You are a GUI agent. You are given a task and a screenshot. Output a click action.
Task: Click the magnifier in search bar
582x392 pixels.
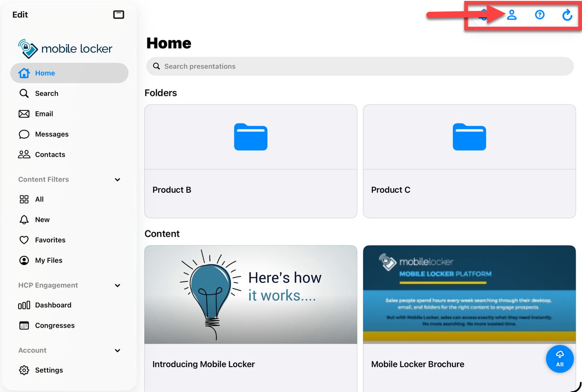point(157,66)
